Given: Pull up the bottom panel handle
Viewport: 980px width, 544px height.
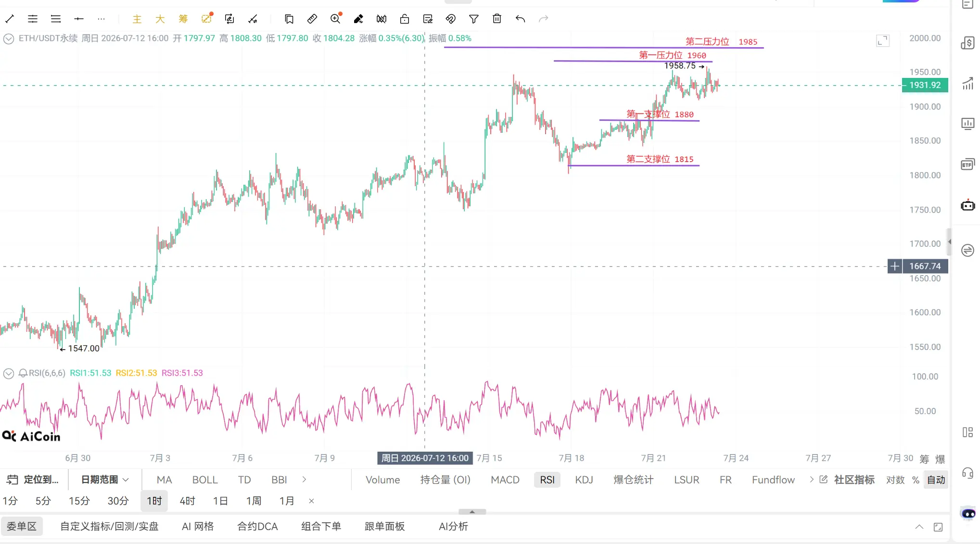Looking at the screenshot, I should coord(472,512).
